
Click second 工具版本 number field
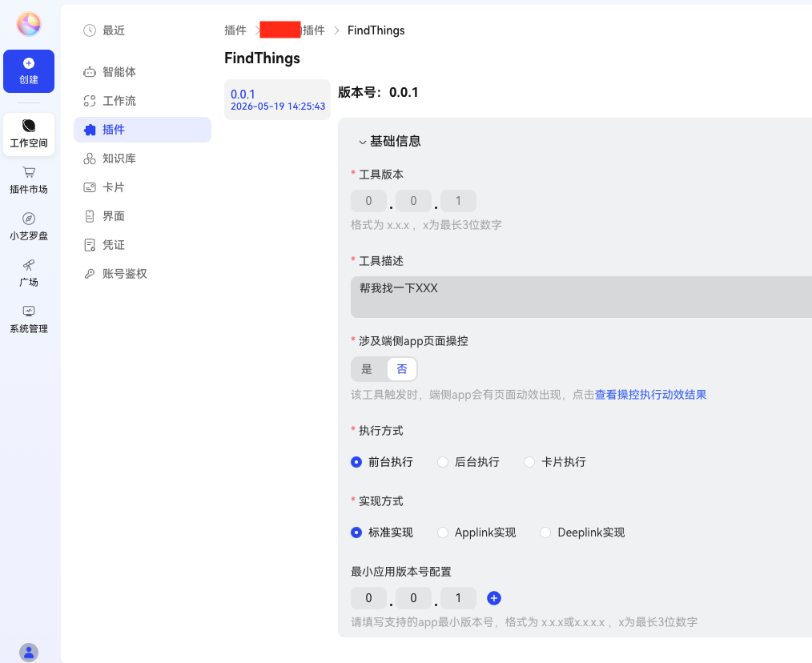pos(413,201)
